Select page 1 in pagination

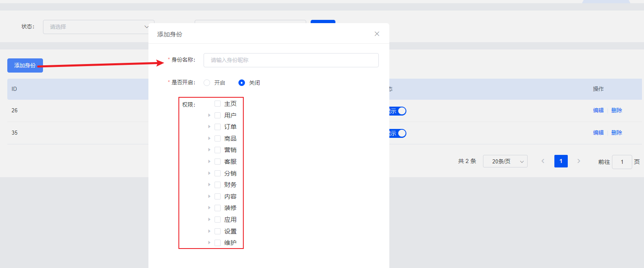pyautogui.click(x=561, y=161)
